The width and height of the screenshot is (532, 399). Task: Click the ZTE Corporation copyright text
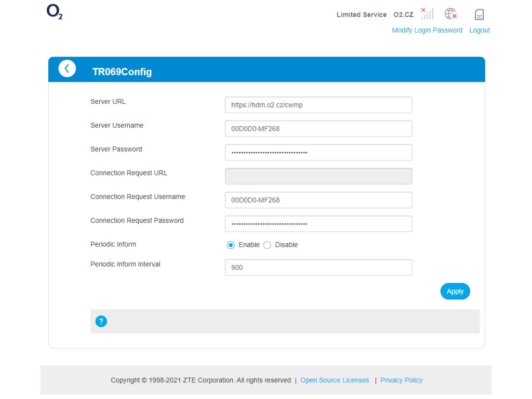[x=201, y=380]
